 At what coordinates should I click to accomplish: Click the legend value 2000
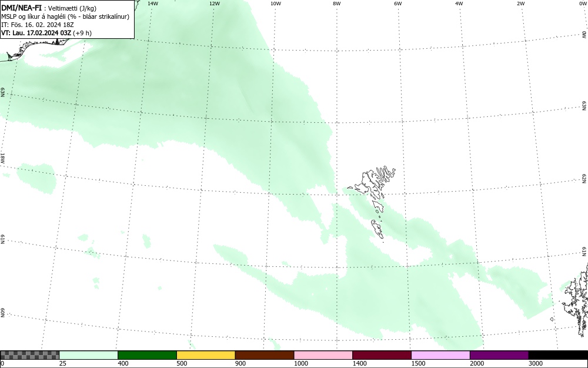tap(477, 363)
